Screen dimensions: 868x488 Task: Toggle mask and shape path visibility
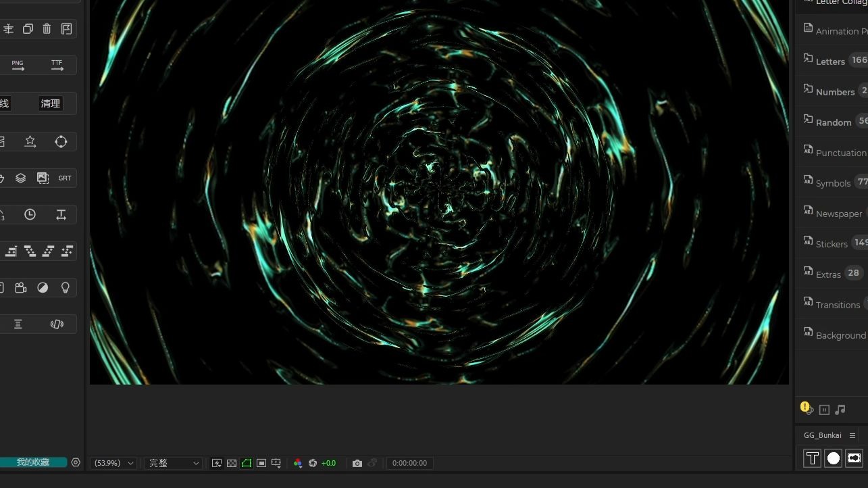pyautogui.click(x=247, y=463)
